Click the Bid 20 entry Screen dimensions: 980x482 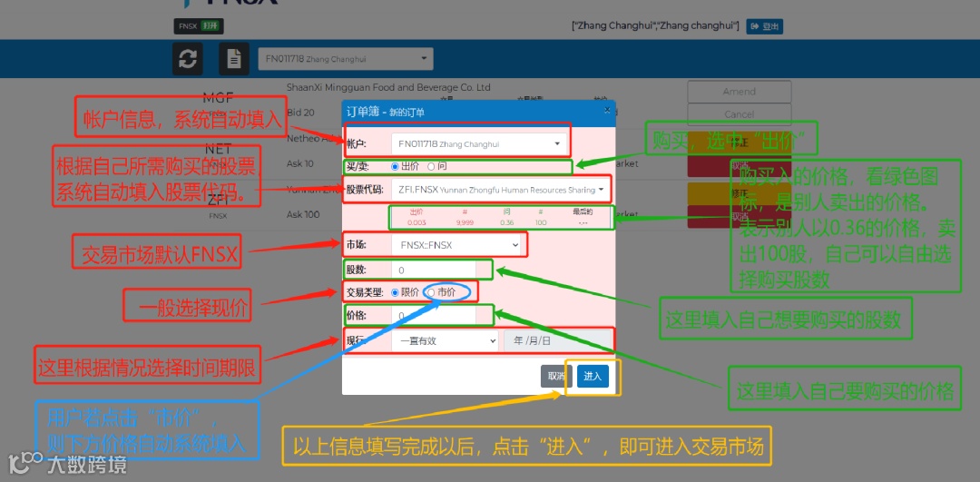click(300, 113)
